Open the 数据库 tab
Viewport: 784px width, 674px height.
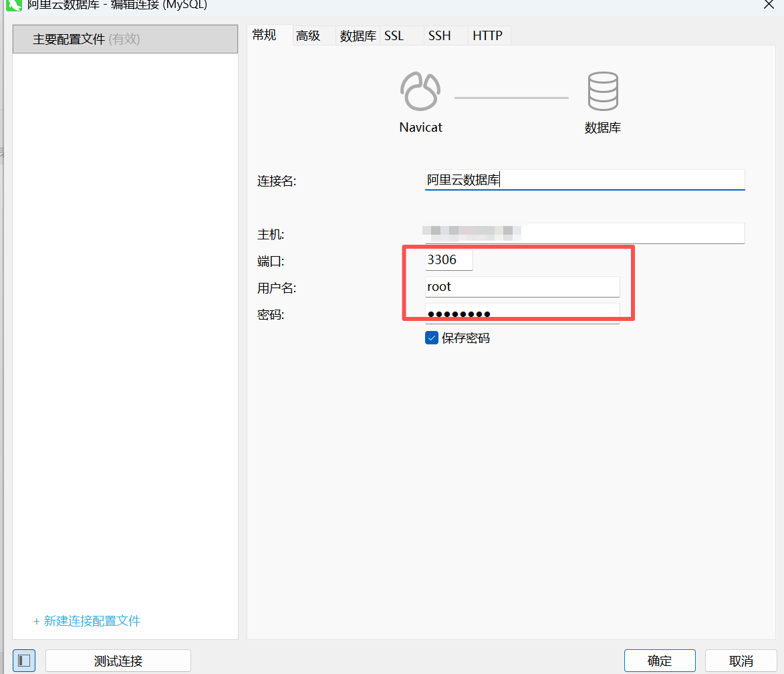[x=358, y=36]
